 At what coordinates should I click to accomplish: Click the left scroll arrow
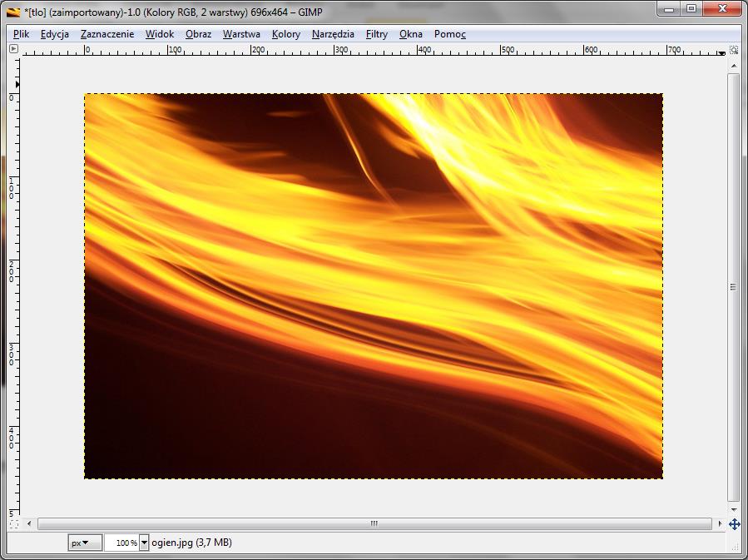coord(28,523)
